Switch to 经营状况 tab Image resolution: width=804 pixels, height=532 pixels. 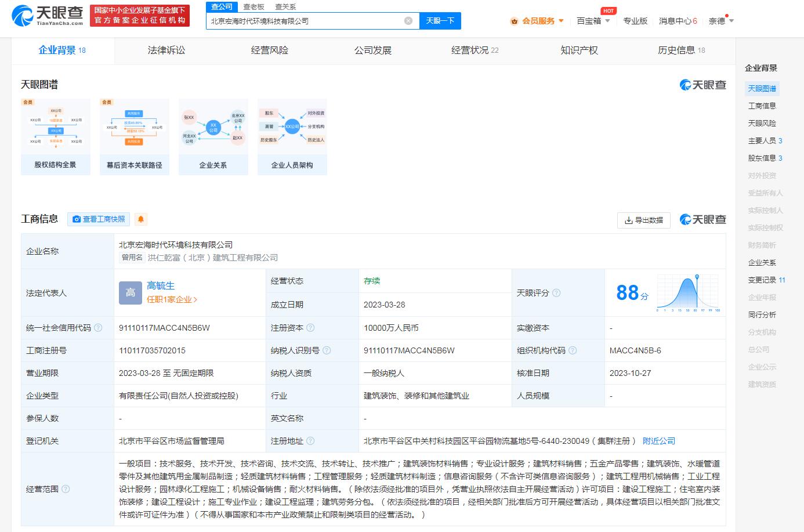click(x=475, y=50)
